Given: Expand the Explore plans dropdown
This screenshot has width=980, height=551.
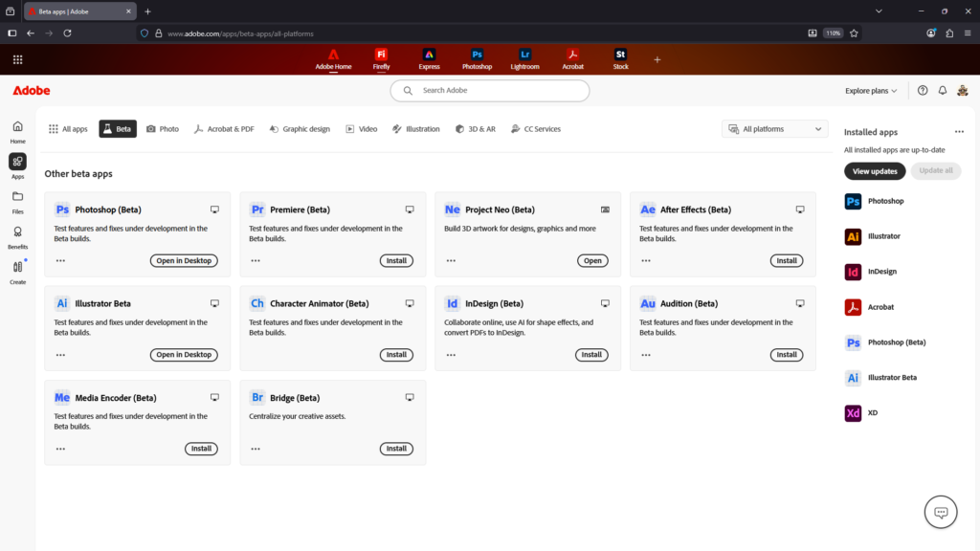Looking at the screenshot, I should coord(869,90).
